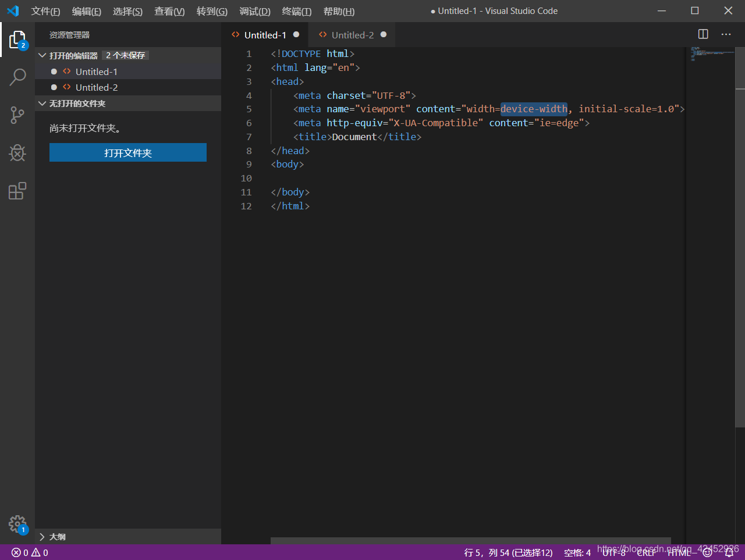
Task: Open the 编辑(E) menu
Action: (x=86, y=11)
